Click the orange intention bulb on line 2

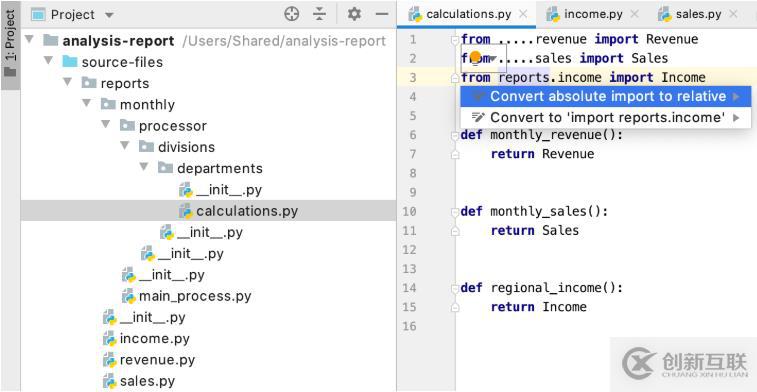476,57
